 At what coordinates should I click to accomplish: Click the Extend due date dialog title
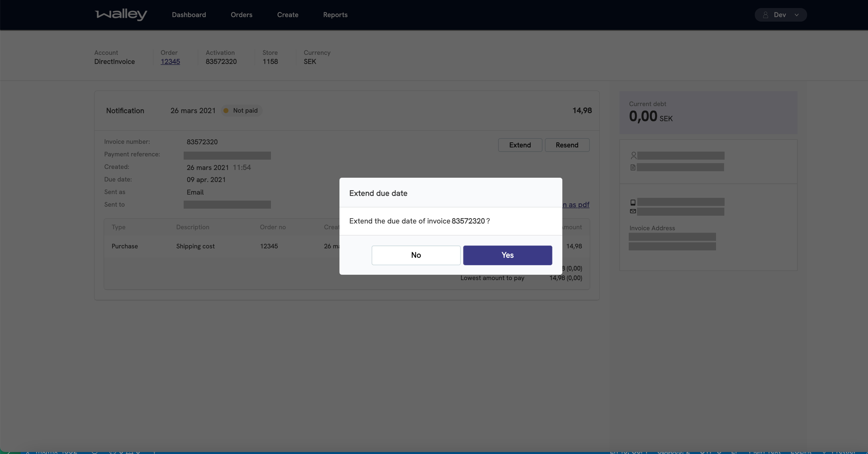pos(378,193)
